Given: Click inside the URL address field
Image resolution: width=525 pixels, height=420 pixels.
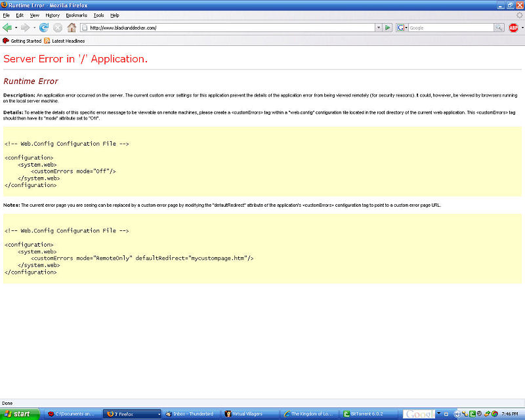Looking at the screenshot, I should click(230, 28).
